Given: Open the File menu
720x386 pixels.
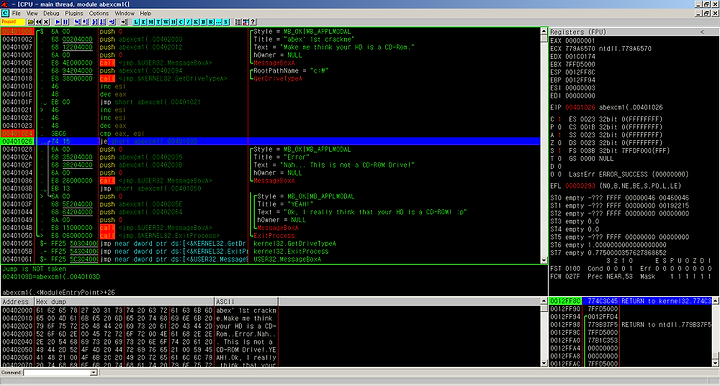Looking at the screenshot, I should click(x=16, y=13).
